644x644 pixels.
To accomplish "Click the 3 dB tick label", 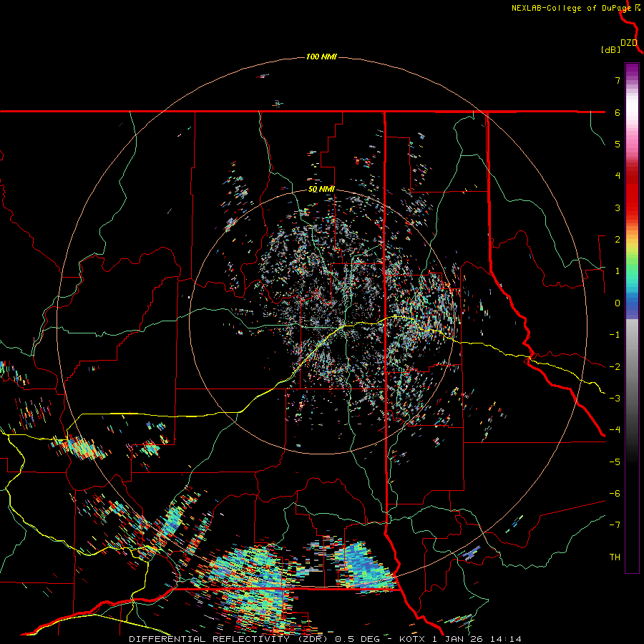I will point(618,208).
